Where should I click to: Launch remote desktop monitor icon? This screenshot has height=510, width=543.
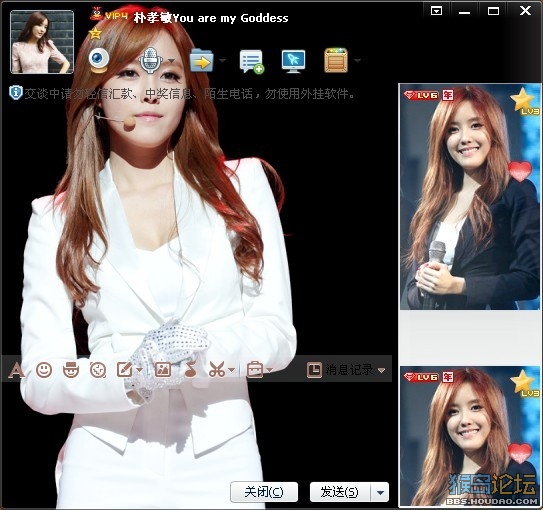pos(293,61)
